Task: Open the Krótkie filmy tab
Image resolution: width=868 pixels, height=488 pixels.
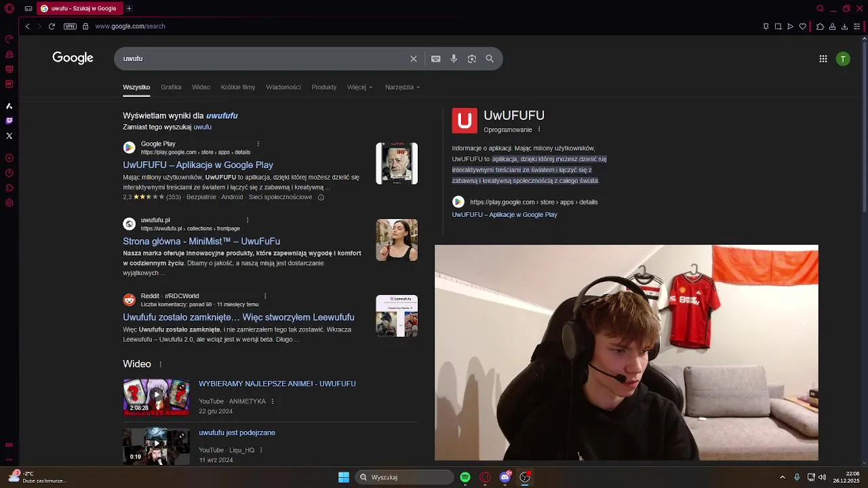Action: 238,87
